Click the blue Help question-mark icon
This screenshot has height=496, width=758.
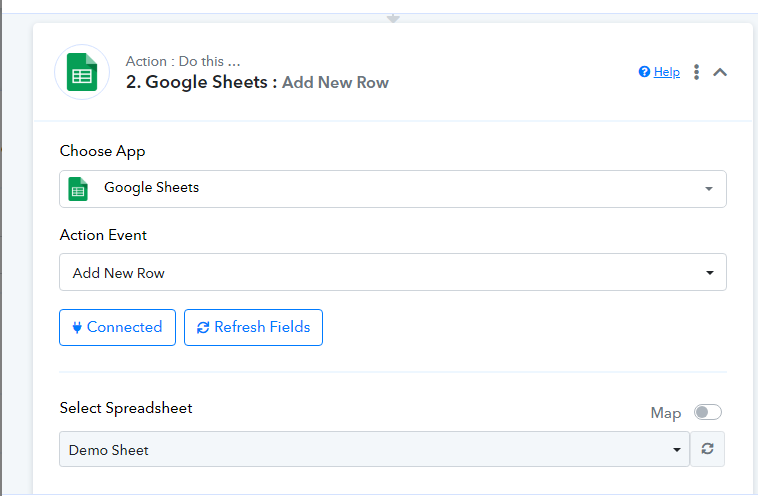point(644,72)
